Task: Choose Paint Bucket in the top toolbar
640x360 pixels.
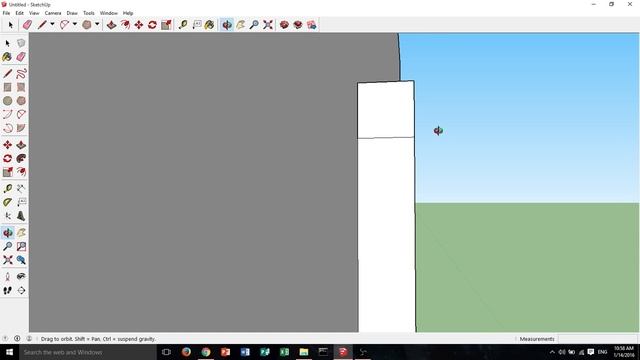Action: click(x=210, y=25)
